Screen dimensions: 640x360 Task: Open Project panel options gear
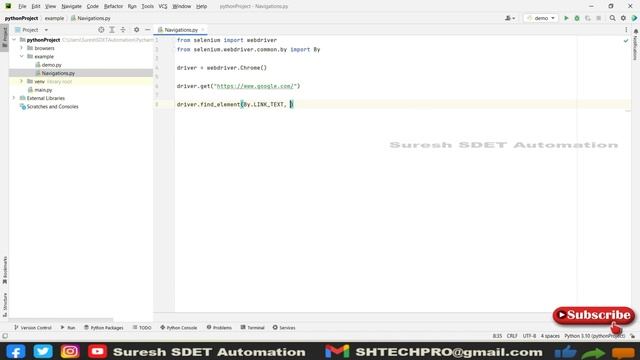[136, 30]
